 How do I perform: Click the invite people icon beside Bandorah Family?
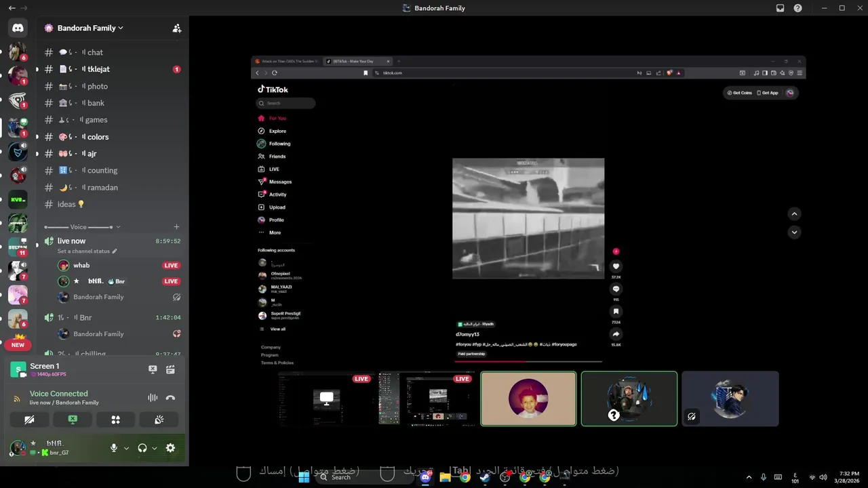(177, 28)
